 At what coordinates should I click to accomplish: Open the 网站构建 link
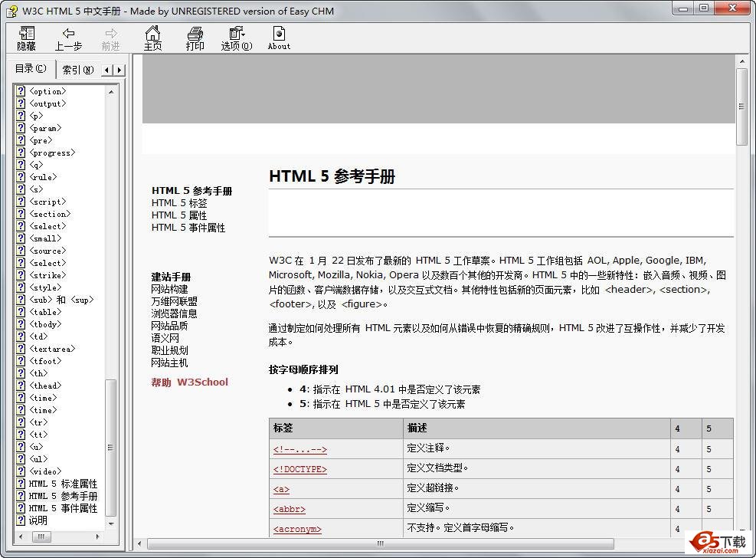coord(169,289)
